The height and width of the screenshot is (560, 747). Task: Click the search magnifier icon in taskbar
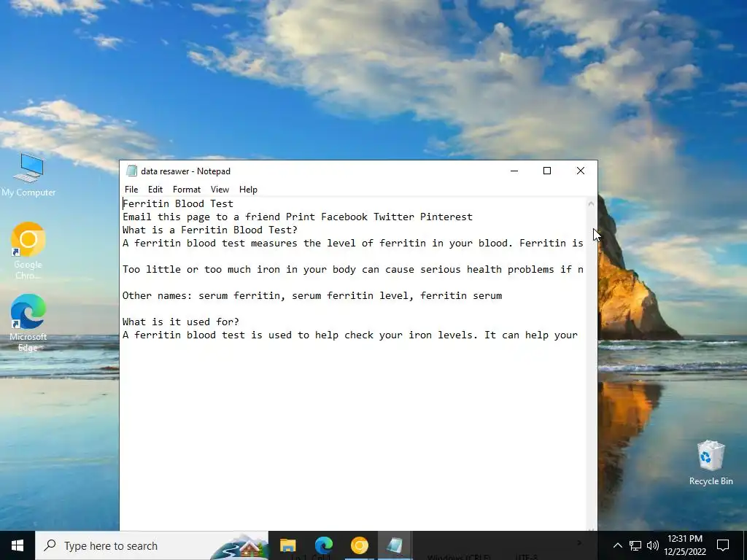pyautogui.click(x=50, y=545)
